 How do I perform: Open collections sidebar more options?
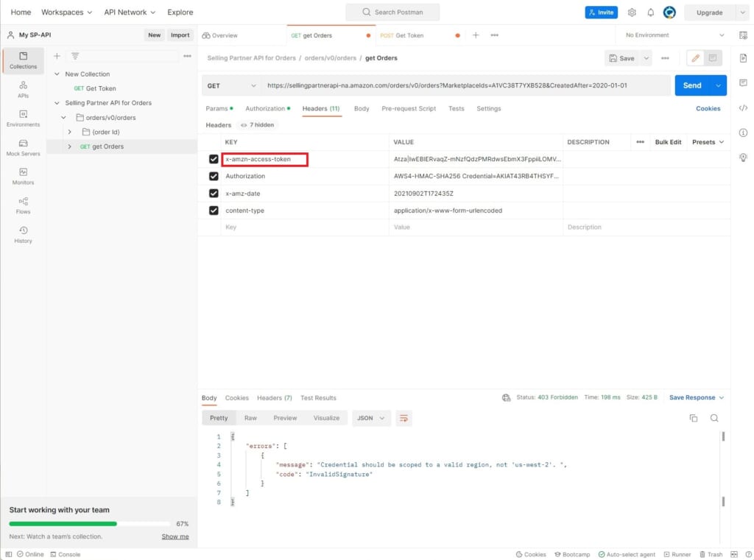tap(188, 56)
